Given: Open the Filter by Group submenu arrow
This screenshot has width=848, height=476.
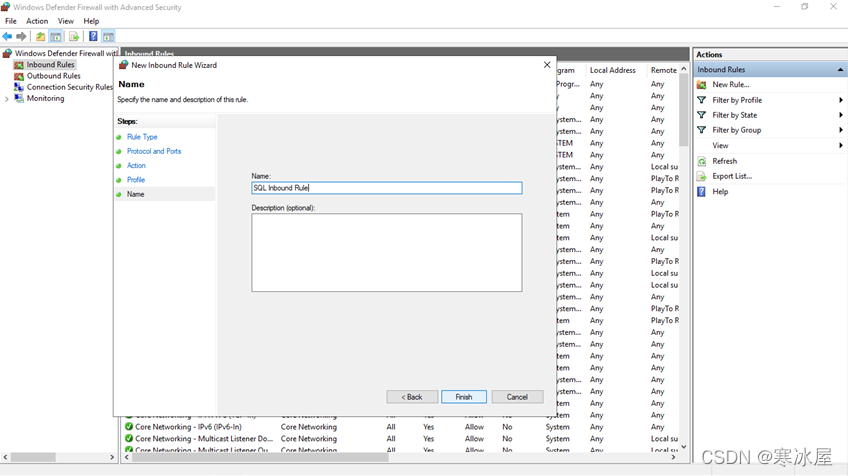Looking at the screenshot, I should point(841,130).
